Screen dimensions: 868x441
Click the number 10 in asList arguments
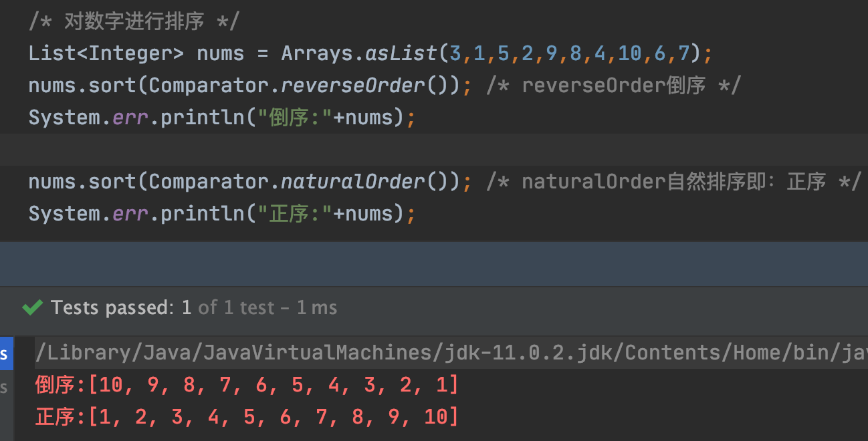[629, 53]
